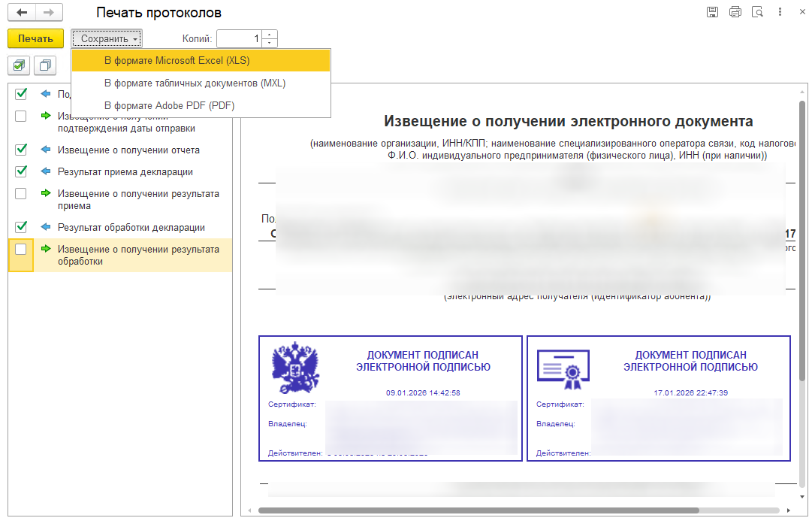Enable 'Извещение о получении результата обработки' checkbox
Screen dimensions: 812x521
[x=21, y=250]
